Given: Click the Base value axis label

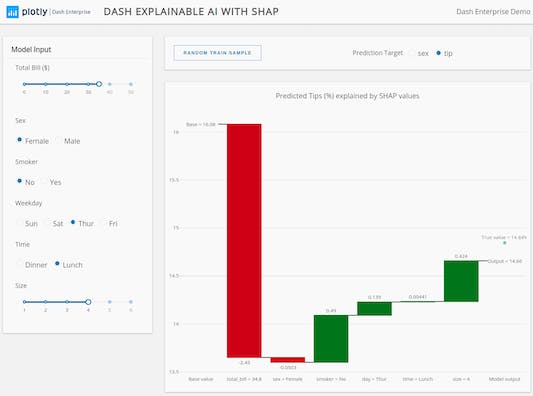Looking at the screenshot, I should point(201,379).
